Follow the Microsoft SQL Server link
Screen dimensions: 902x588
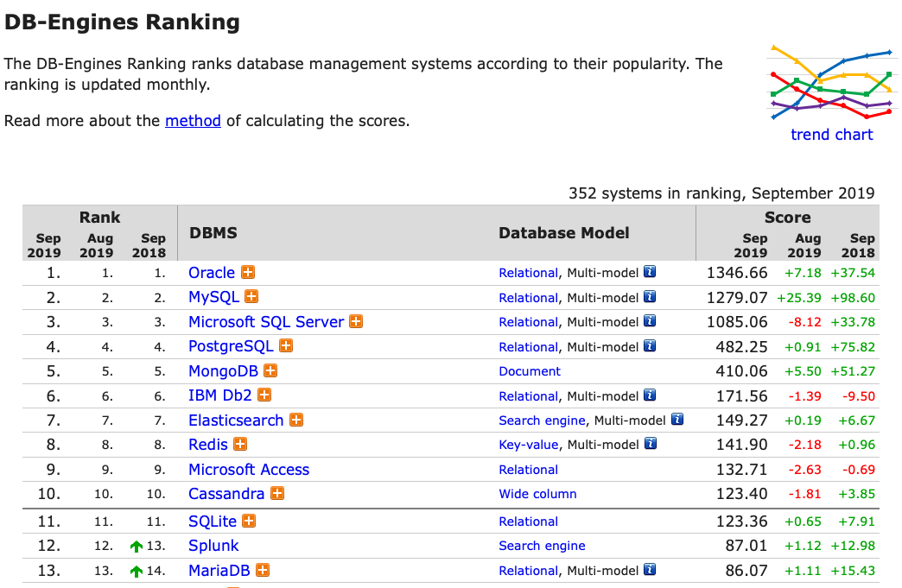point(266,322)
